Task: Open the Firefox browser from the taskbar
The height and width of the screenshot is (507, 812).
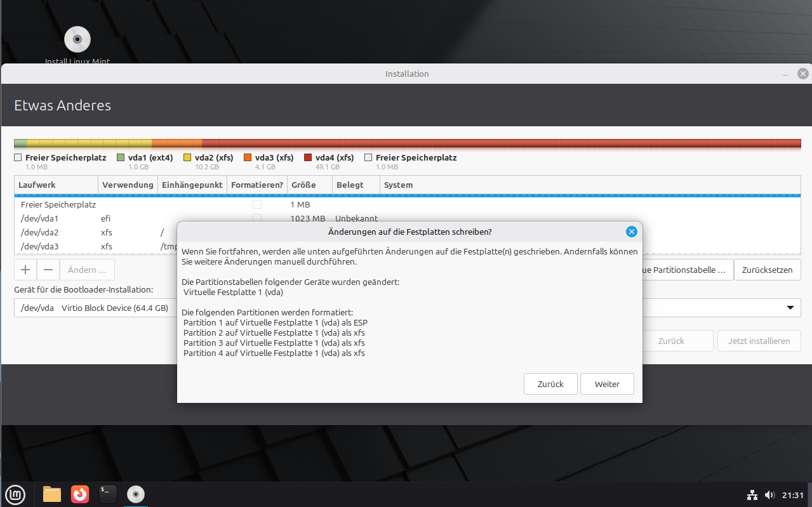Action: [x=80, y=494]
